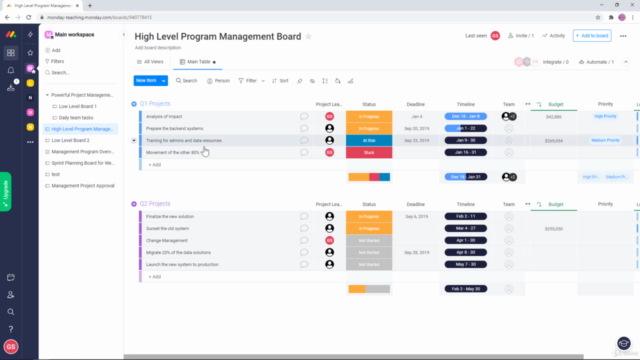Click Invite / 1 button
Image resolution: width=640 pixels, height=360 pixels.
[x=521, y=36]
